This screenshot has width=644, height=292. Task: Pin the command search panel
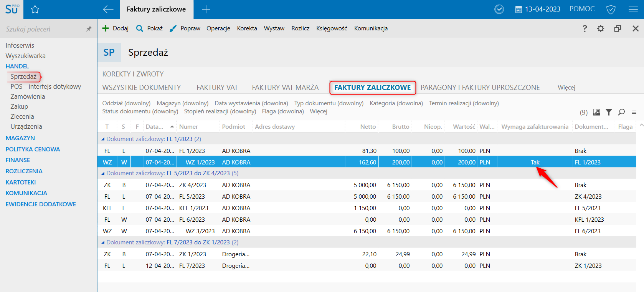click(89, 29)
